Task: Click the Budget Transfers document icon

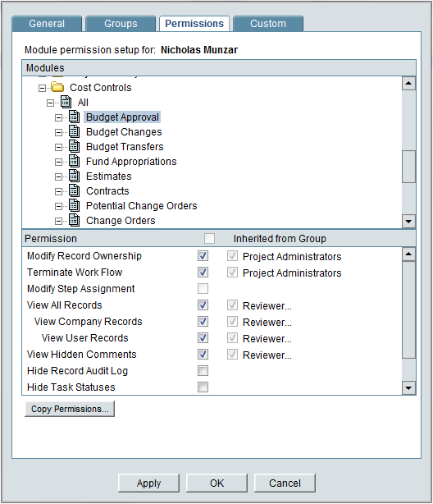Action: point(74,146)
